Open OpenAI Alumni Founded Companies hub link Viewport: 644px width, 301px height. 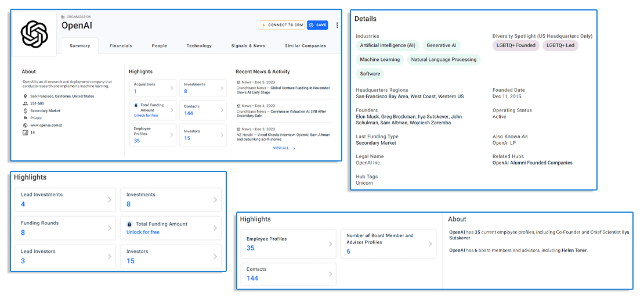coord(532,163)
